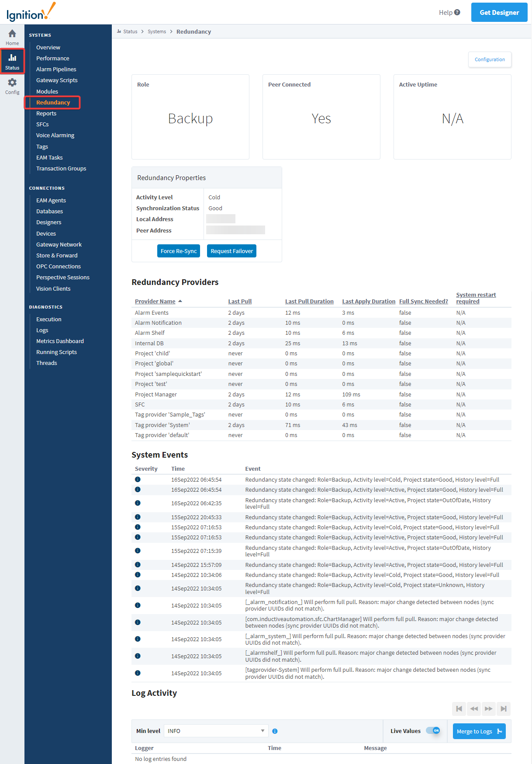Go back one log page
Image resolution: width=532 pixels, height=764 pixels.
(x=474, y=708)
